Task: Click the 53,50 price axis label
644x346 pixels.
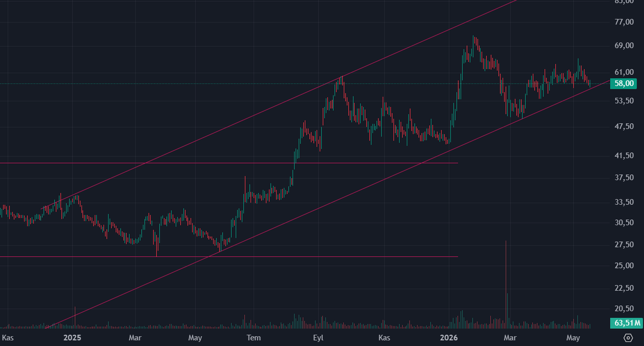Action: tap(625, 101)
